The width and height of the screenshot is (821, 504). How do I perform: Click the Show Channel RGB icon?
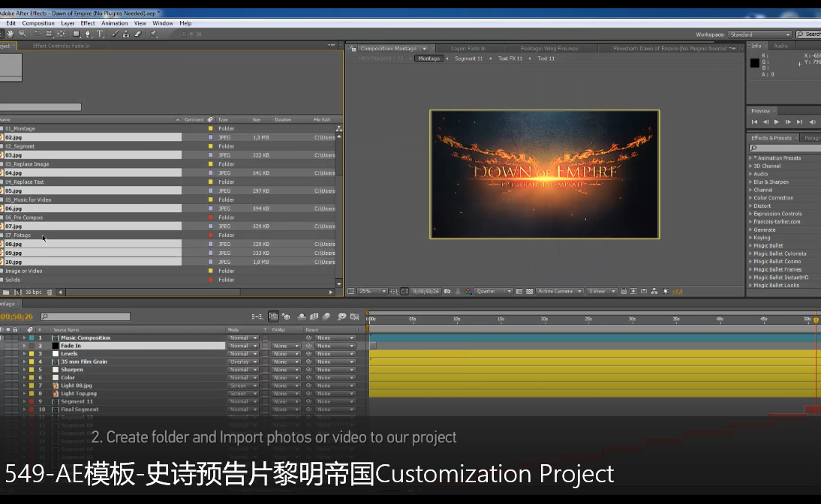pos(468,292)
